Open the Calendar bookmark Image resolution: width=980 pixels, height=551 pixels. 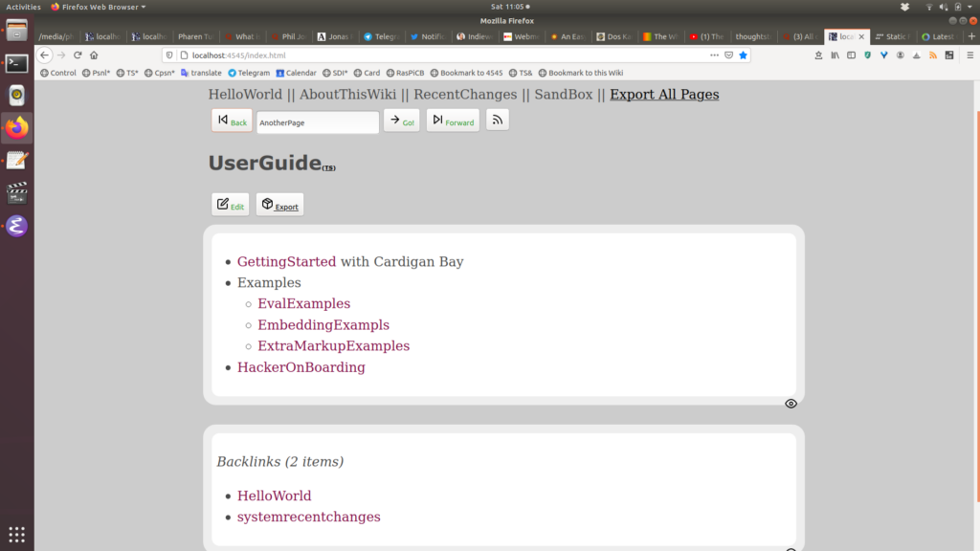pos(297,73)
